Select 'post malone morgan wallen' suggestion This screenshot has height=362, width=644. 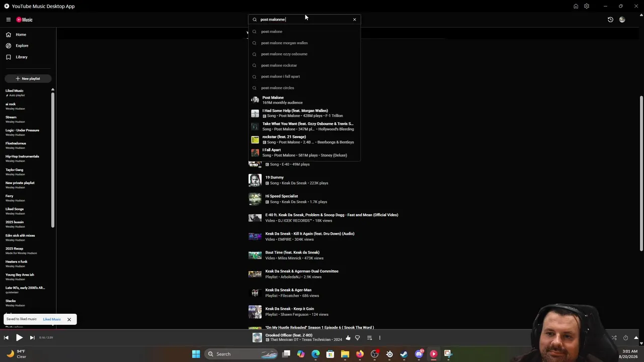[x=304, y=43]
